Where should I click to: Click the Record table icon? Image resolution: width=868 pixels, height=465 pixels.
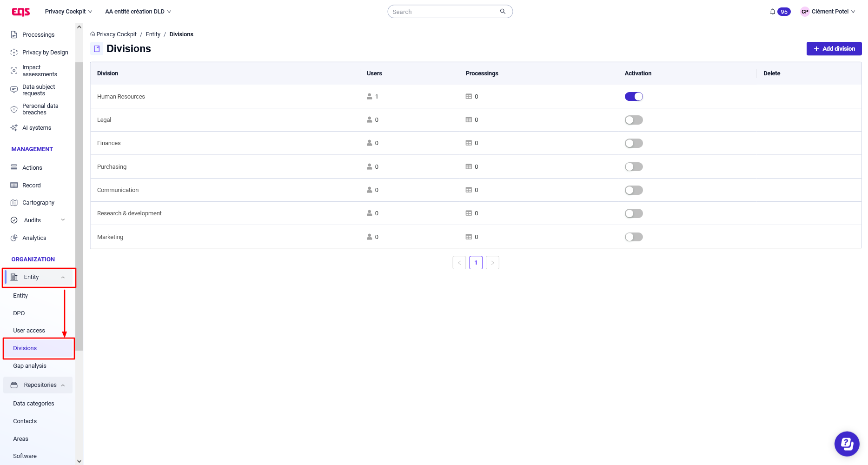(14, 185)
